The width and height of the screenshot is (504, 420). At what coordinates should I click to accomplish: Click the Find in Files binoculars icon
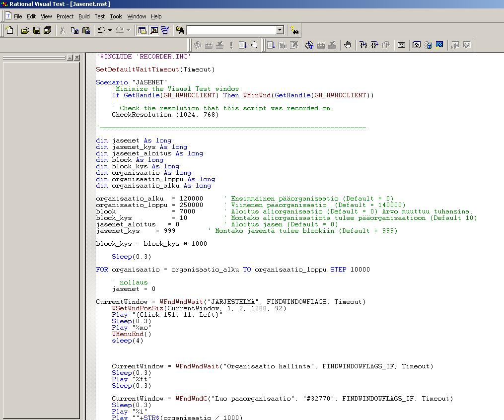point(180,30)
